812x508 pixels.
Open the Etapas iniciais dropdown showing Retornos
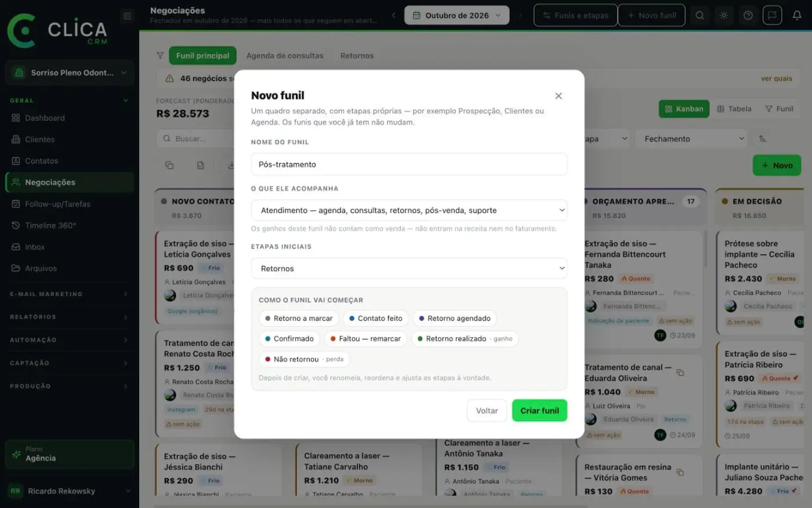(x=409, y=268)
